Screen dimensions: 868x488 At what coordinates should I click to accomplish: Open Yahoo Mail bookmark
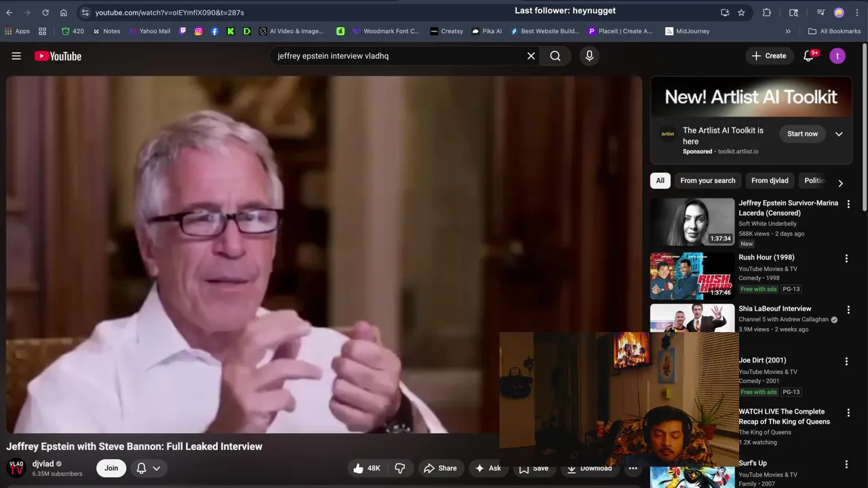pos(150,31)
